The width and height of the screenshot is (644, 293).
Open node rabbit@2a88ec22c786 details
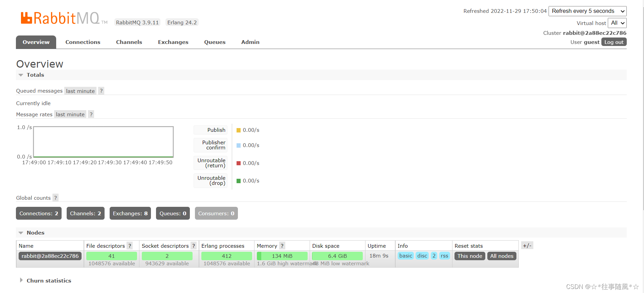(x=50, y=256)
